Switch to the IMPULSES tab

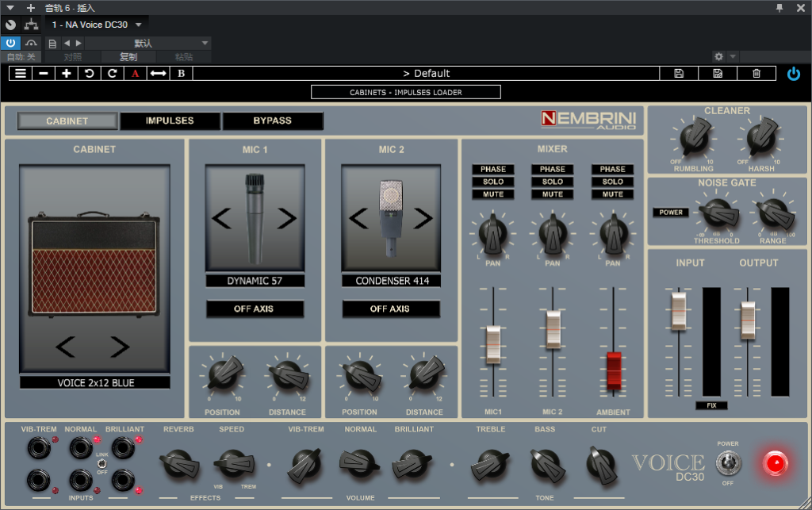pos(170,121)
